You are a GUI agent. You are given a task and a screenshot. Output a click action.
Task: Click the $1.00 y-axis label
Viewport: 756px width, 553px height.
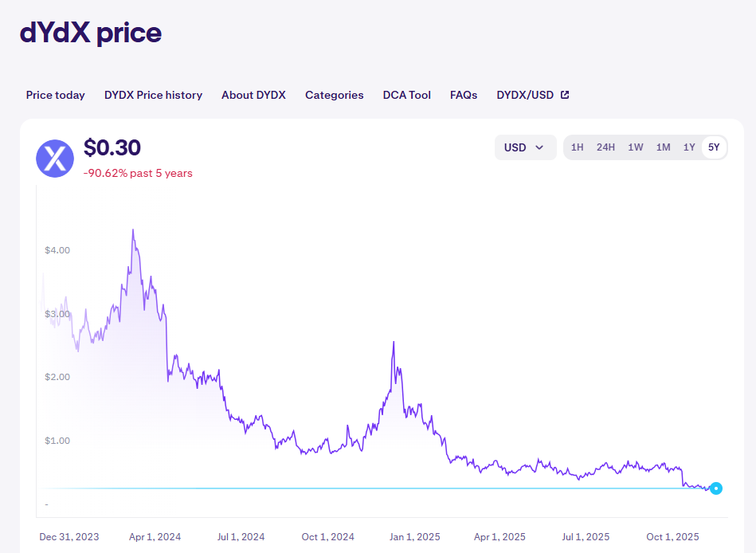(x=57, y=441)
